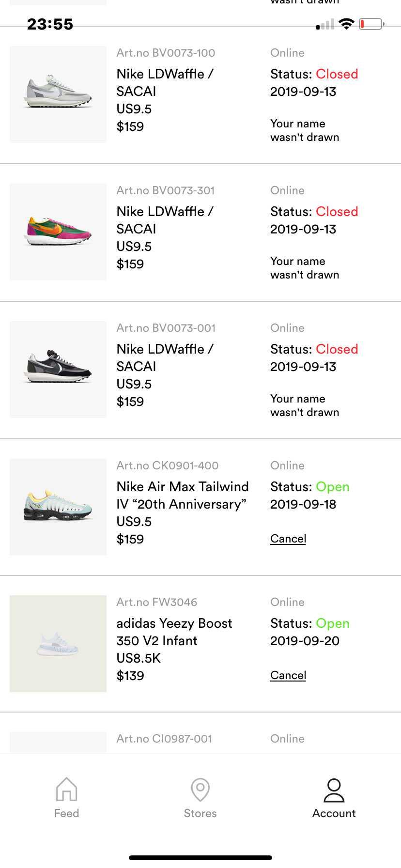Open the black LDWaffle SACAI shoe image
The image size is (401, 868).
pyautogui.click(x=58, y=369)
